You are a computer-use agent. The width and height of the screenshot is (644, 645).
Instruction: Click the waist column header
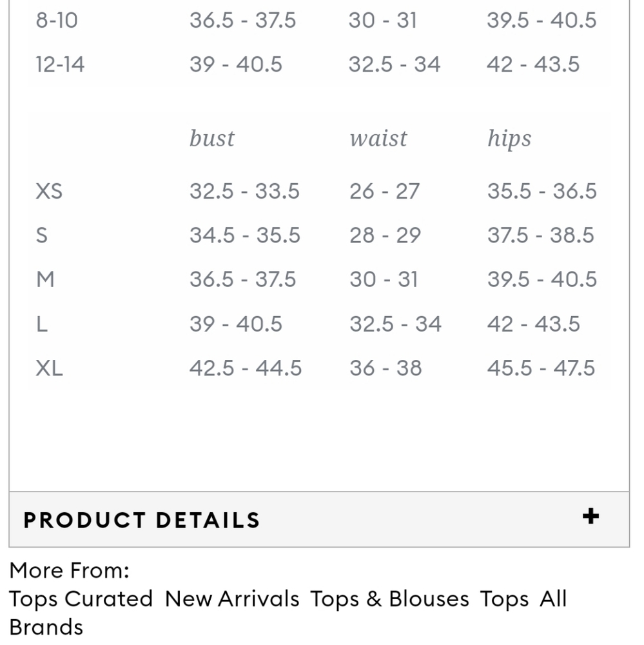tap(378, 138)
